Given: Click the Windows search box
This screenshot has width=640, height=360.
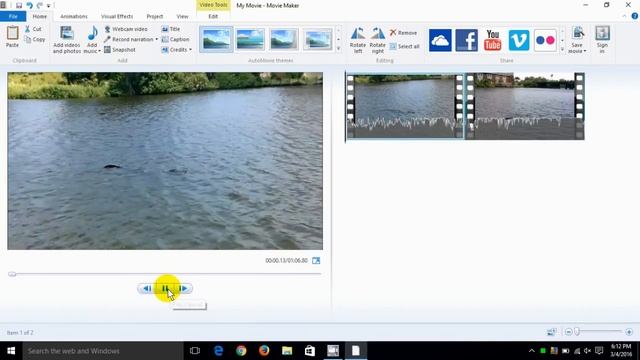Looking at the screenshot, I should 103,351.
